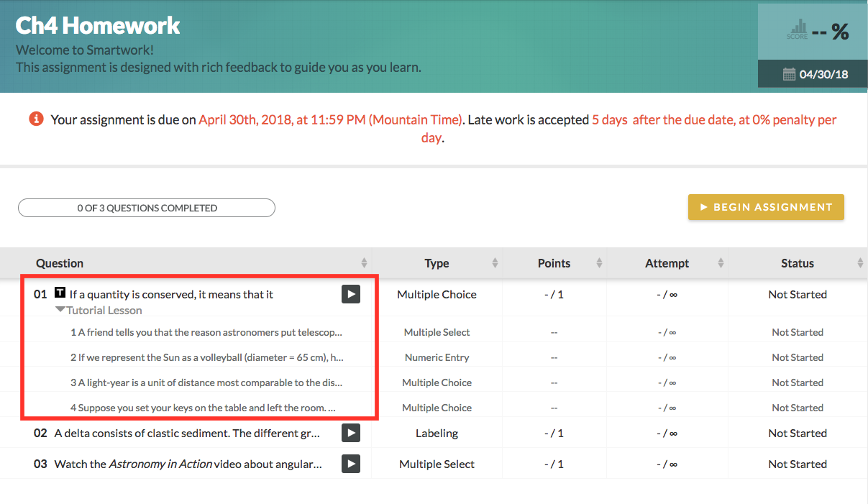Open tutorial item 2 about Sun volleyball
This screenshot has height=504, width=868.
click(206, 357)
